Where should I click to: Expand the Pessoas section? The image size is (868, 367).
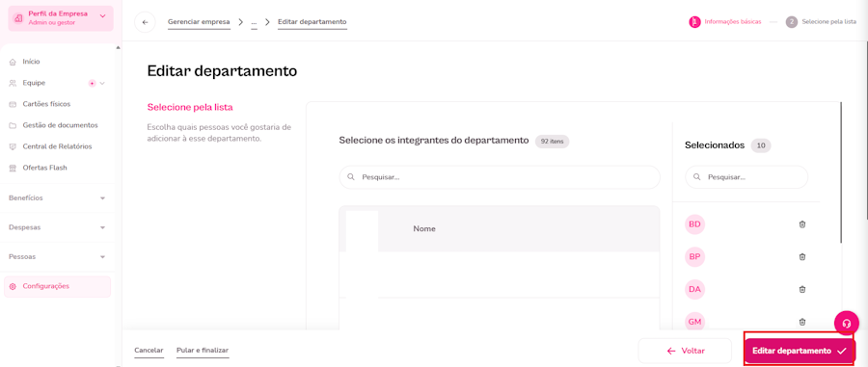coord(57,257)
